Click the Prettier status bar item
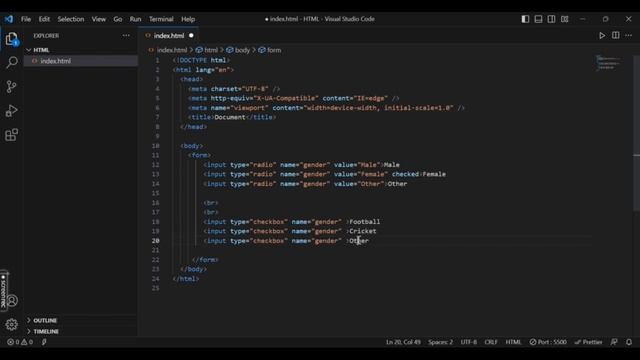The height and width of the screenshot is (360, 640). pyautogui.click(x=588, y=342)
